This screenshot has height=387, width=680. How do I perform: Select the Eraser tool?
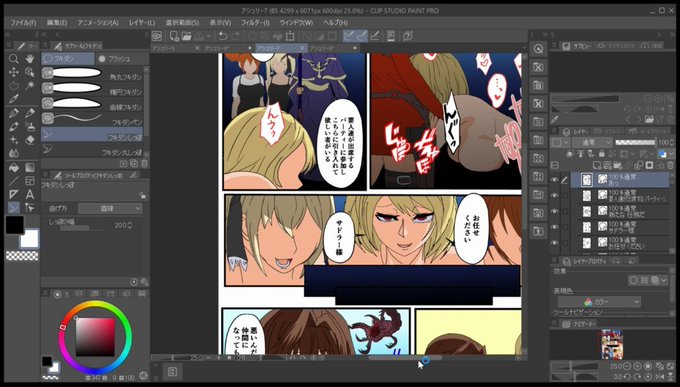point(29,140)
